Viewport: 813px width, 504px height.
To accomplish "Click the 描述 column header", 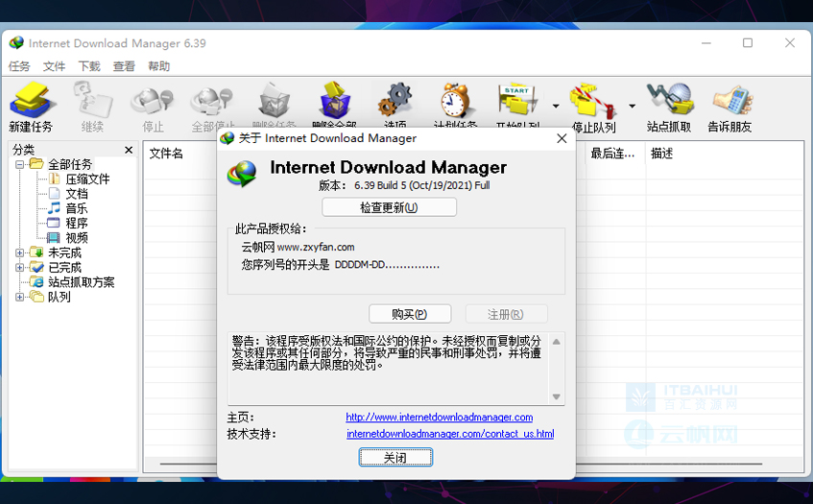I will (x=662, y=154).
